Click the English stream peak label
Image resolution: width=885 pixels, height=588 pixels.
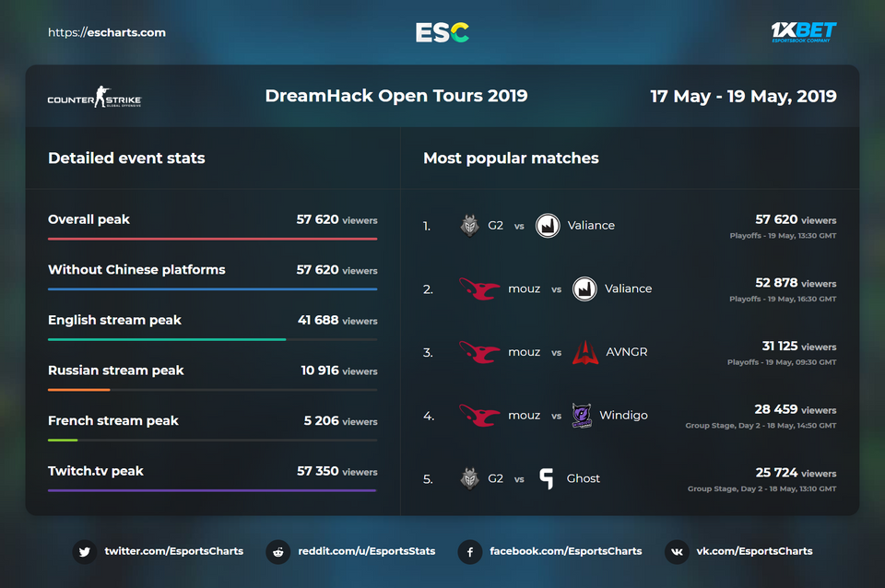(114, 320)
